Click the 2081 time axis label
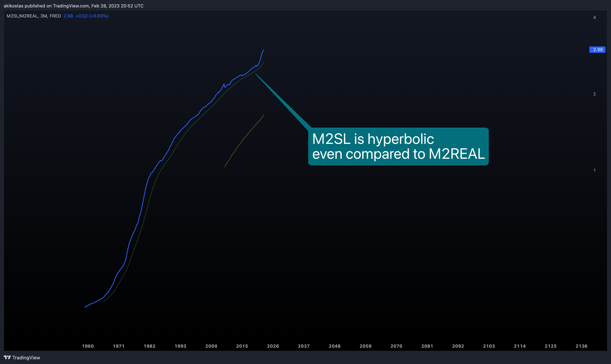Viewport: 611px width, 364px height. [427, 346]
